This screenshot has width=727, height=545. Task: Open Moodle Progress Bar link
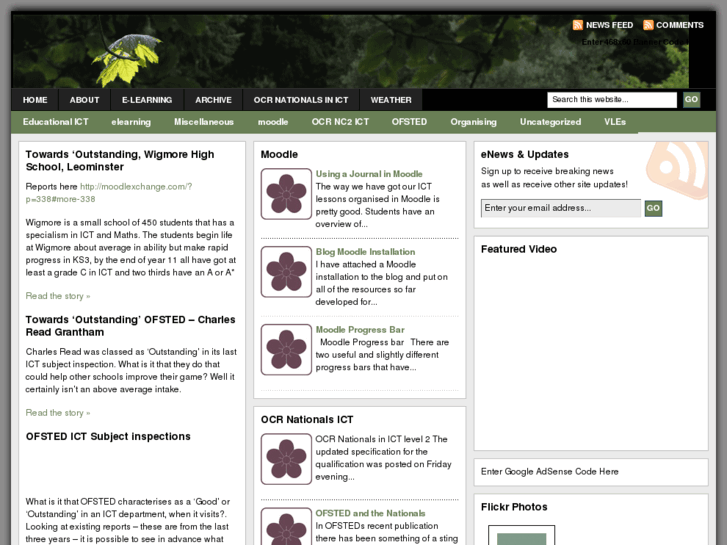tap(360, 330)
